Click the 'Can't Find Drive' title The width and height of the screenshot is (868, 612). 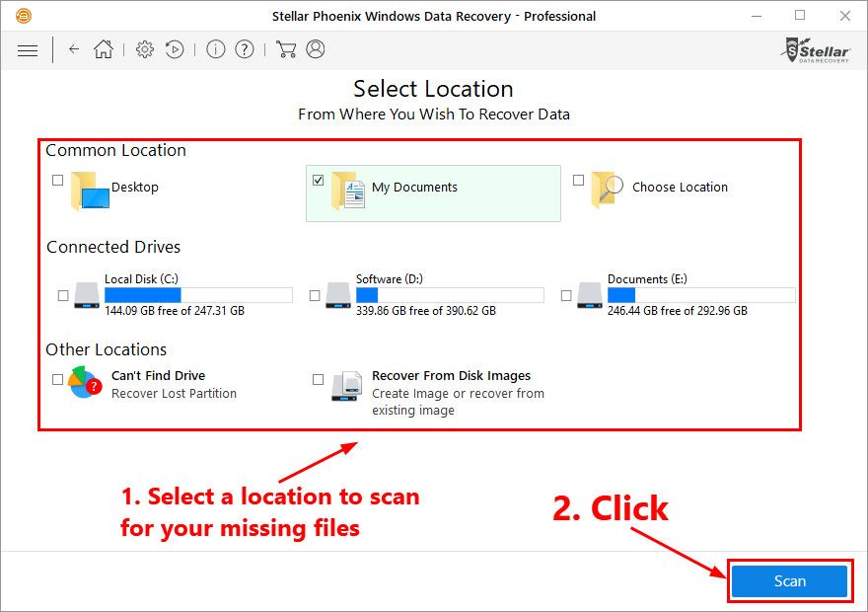(x=159, y=375)
